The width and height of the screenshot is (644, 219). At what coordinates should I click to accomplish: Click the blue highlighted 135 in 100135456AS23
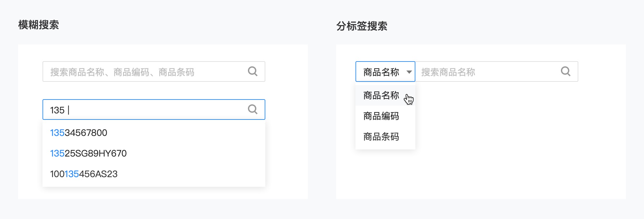click(x=72, y=174)
